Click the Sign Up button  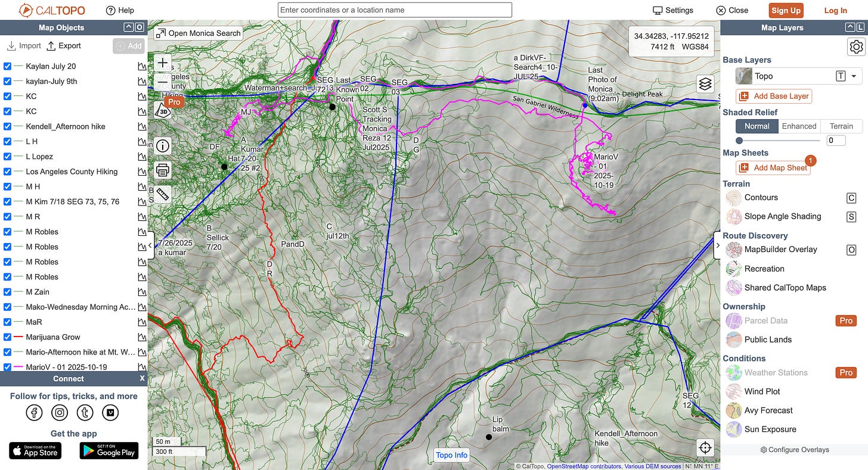[x=786, y=10]
